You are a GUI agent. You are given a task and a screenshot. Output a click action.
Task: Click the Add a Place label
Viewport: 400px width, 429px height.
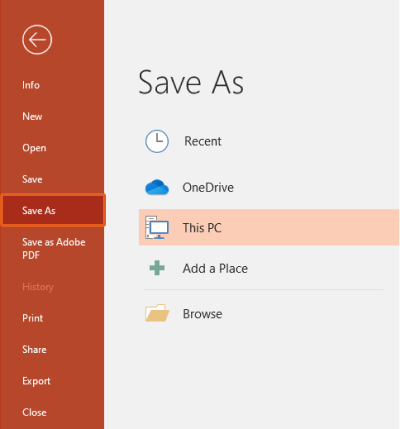coord(215,268)
